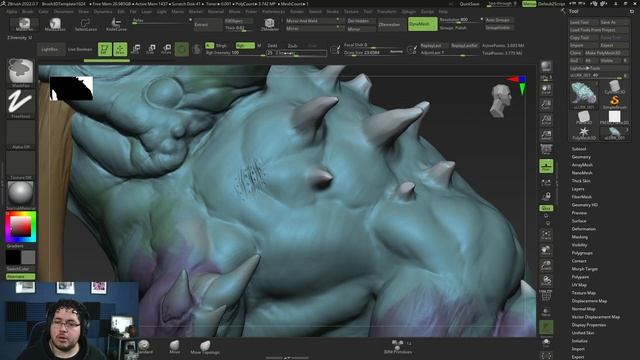The image size is (640, 360).
Task: Activate Edit mode button
Action: (x=105, y=49)
